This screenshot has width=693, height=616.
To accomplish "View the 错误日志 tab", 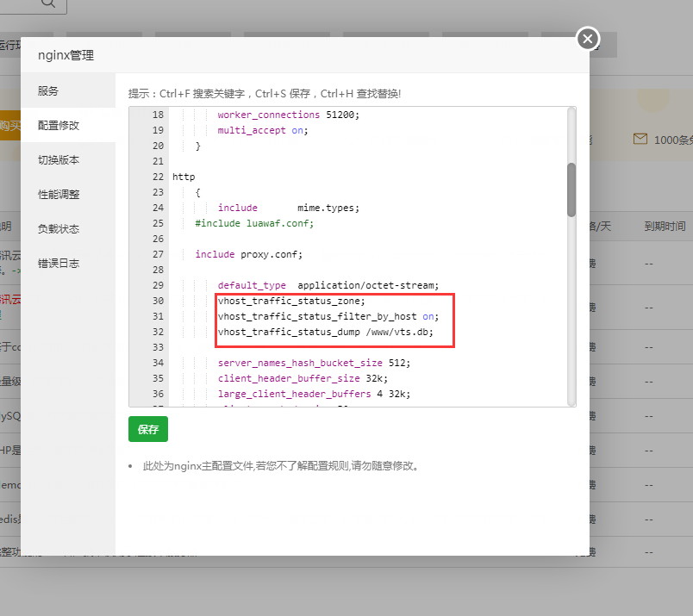I will [x=59, y=263].
